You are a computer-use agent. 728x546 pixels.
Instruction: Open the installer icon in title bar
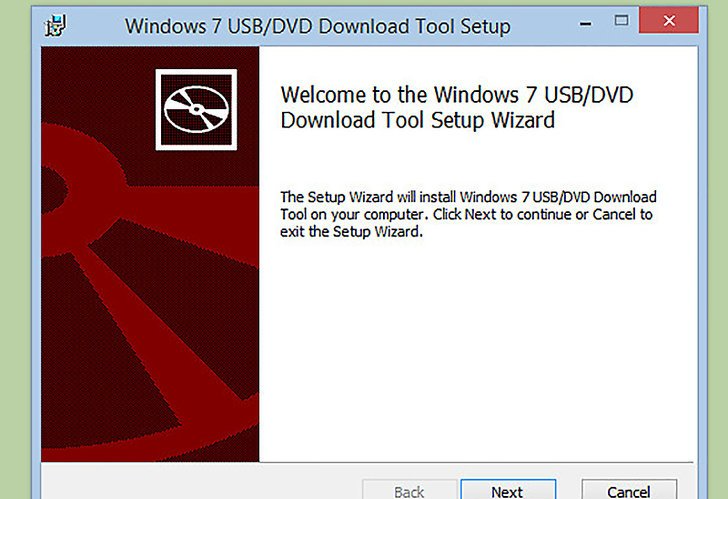point(56,26)
